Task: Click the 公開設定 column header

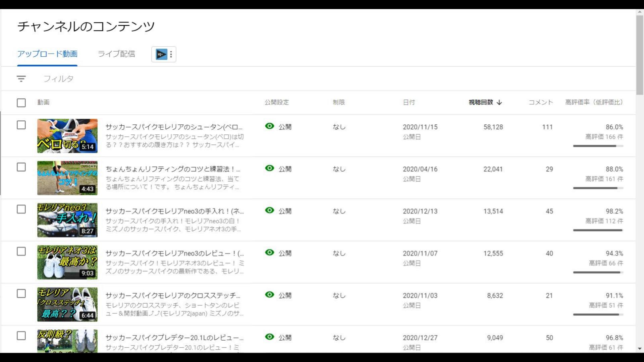Action: click(x=277, y=103)
